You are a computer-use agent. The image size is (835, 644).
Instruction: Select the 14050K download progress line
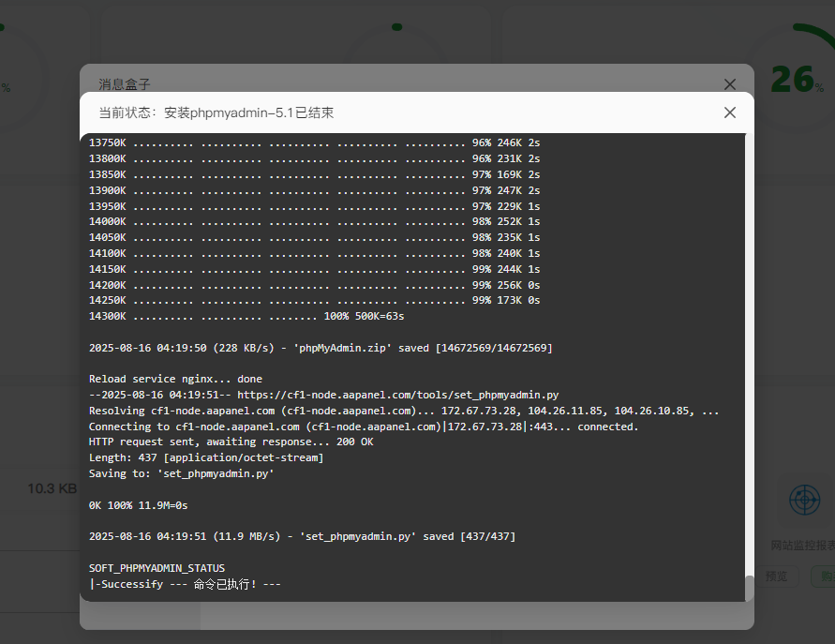[314, 237]
